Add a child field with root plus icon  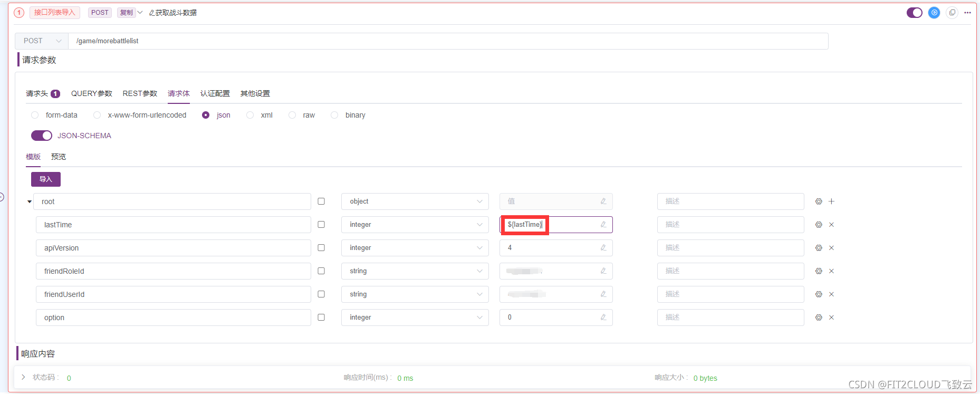click(x=831, y=201)
